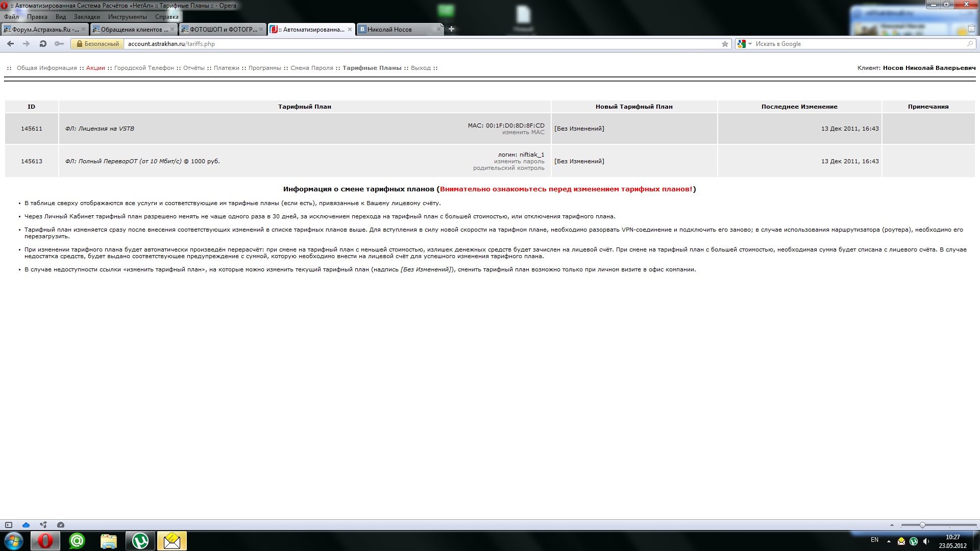
Task: Show hidden tray icons arrow
Action: pos(889,541)
